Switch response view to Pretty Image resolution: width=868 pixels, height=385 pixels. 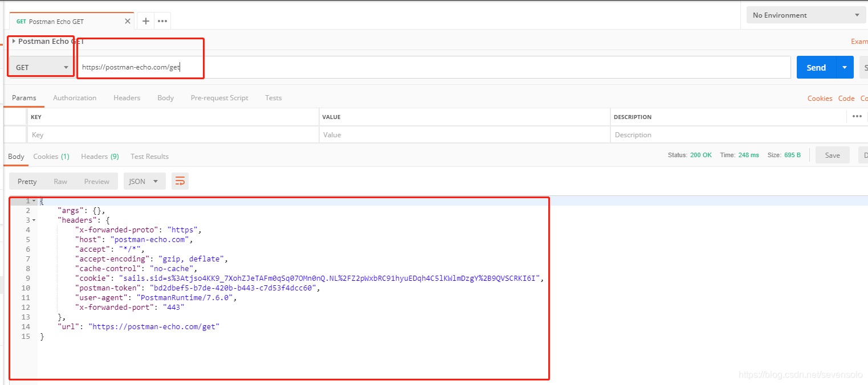(27, 181)
